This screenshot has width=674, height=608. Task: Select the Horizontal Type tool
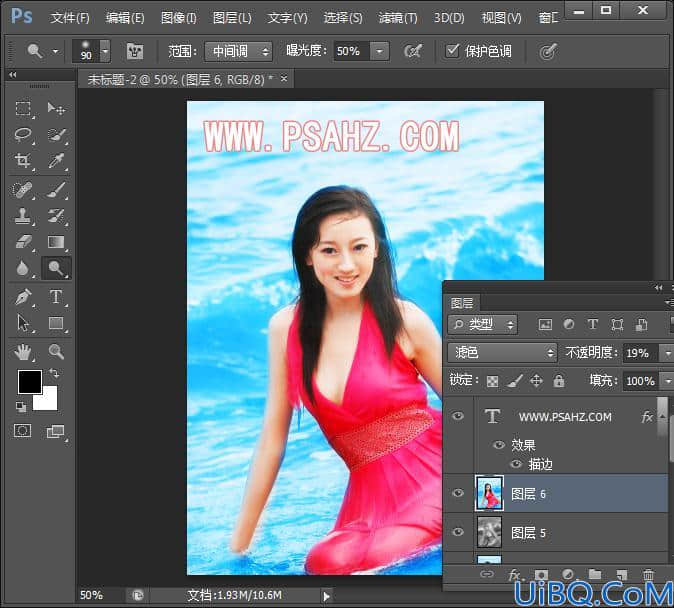[56, 297]
